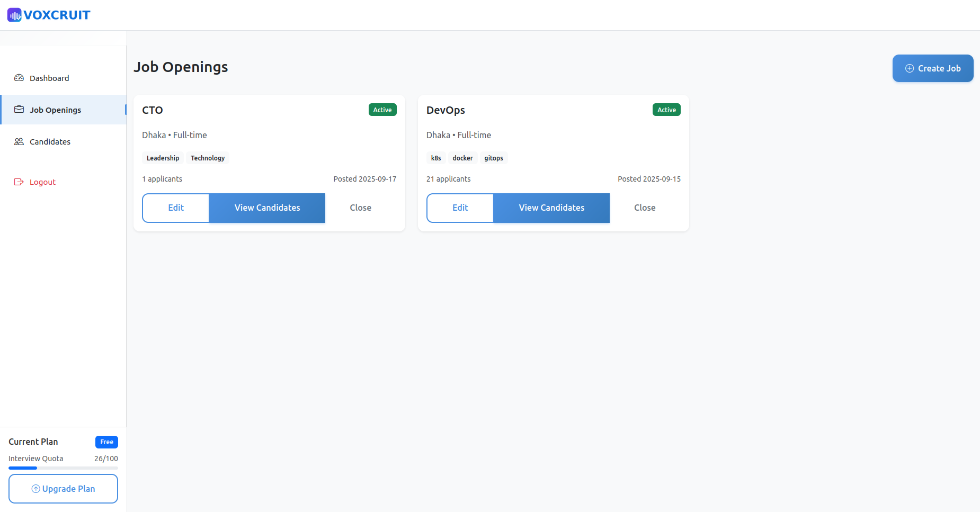The image size is (980, 512).
Task: Close the CTO job opening
Action: (360, 208)
